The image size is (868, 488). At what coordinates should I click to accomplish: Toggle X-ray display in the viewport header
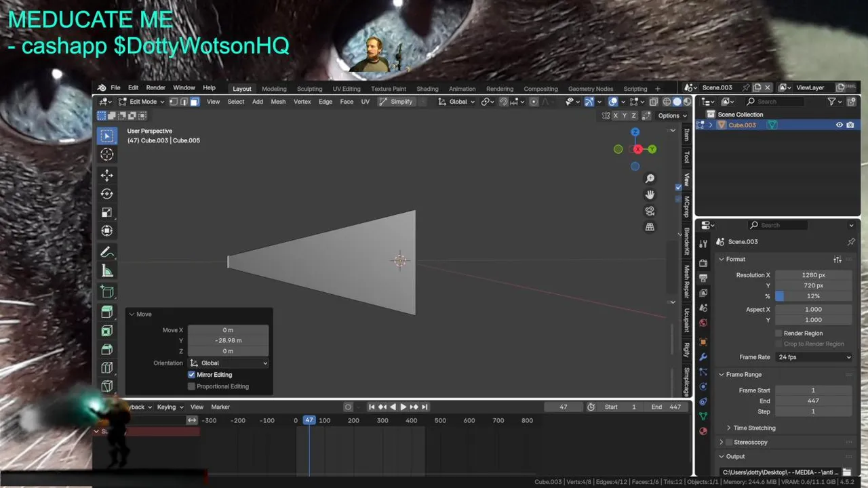(x=653, y=102)
